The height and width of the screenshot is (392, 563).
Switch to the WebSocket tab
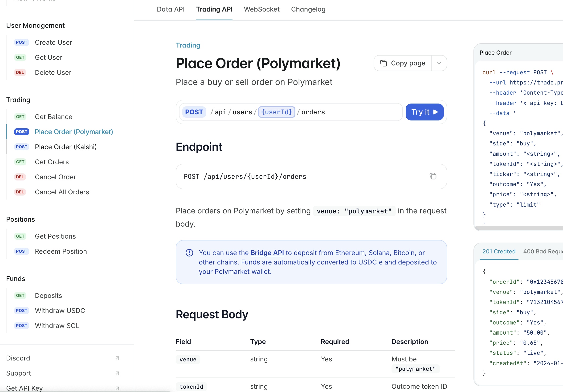click(262, 9)
